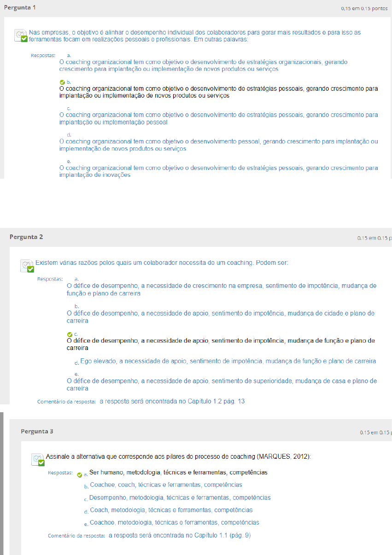
Task: Click Pergunta 2 answer mentioning 'sentimento de superioridade'
Action: (x=222, y=385)
